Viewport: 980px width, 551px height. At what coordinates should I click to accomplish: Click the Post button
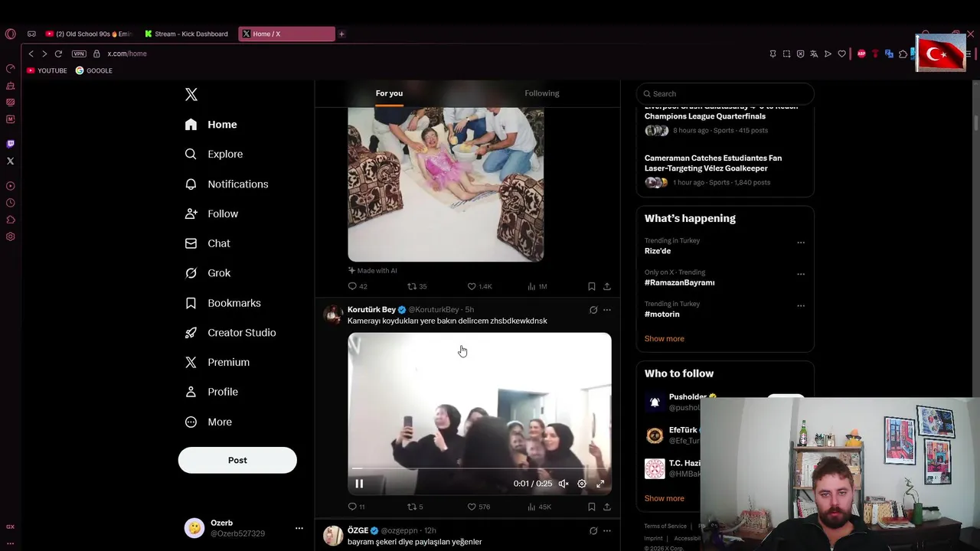coord(237,460)
